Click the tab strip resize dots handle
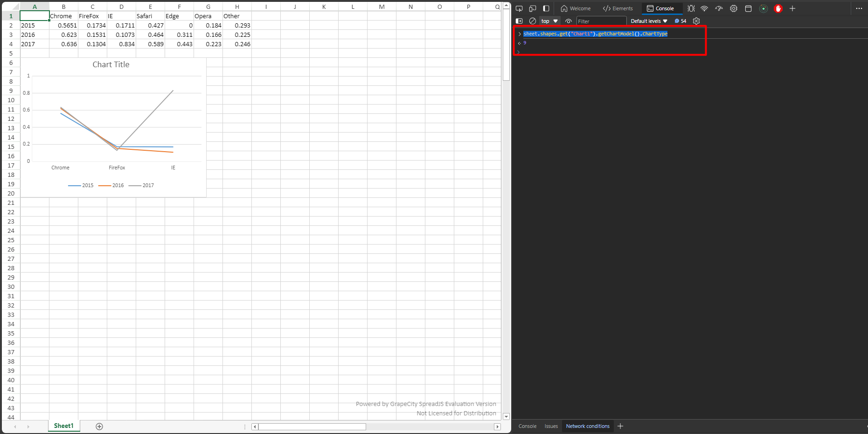This screenshot has width=868, height=434. (x=245, y=427)
